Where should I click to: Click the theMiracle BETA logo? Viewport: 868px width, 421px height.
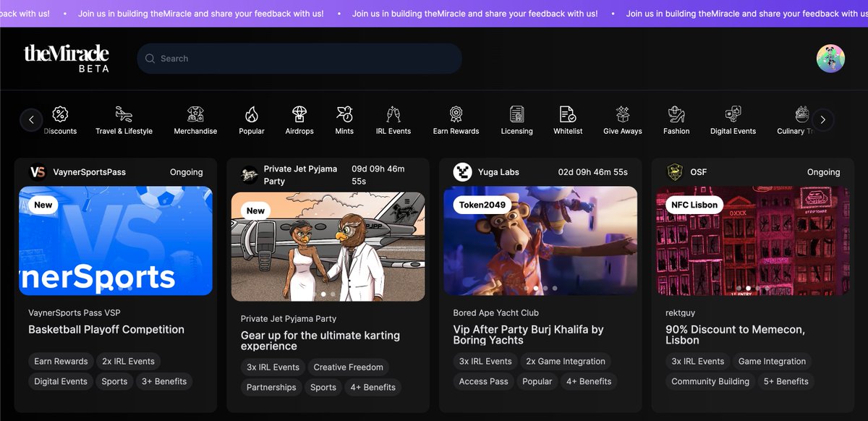tap(67, 58)
